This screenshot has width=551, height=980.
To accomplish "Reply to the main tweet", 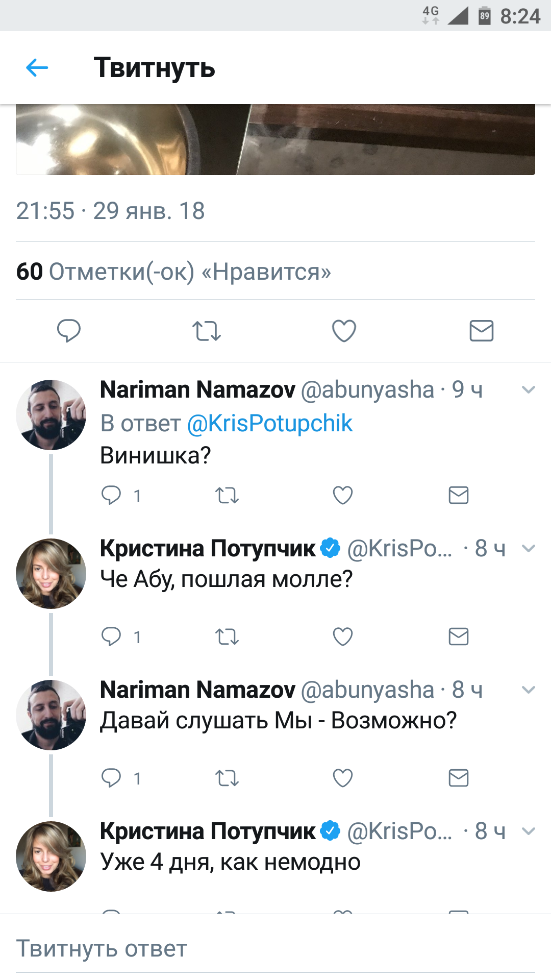I will coord(69,331).
